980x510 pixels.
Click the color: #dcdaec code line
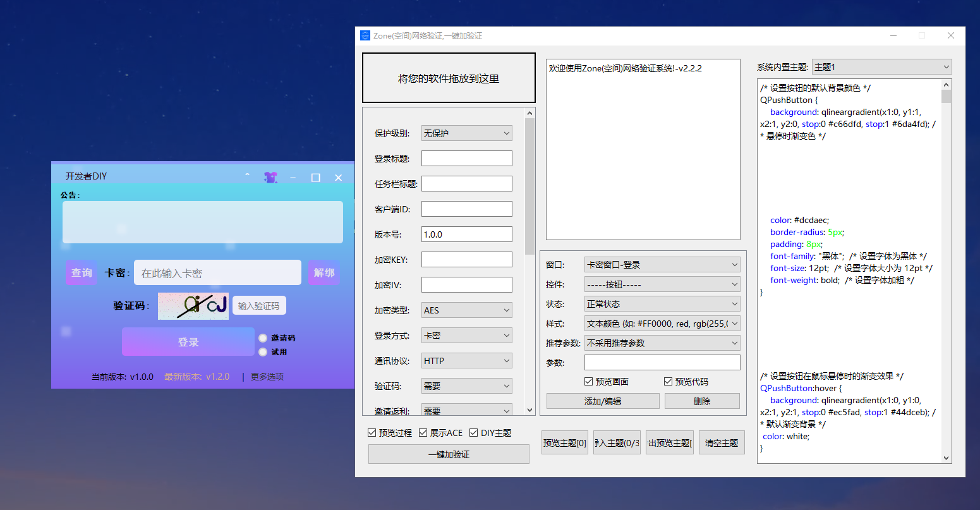(799, 220)
